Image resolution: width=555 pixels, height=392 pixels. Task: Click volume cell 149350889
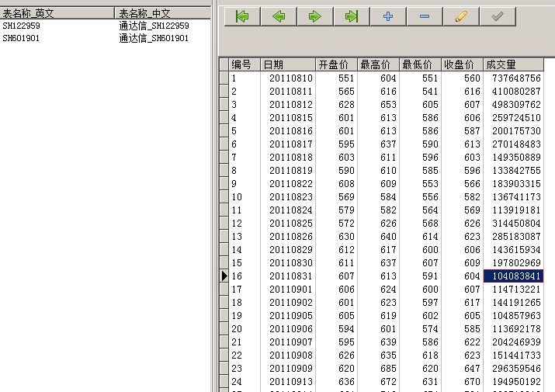point(513,158)
